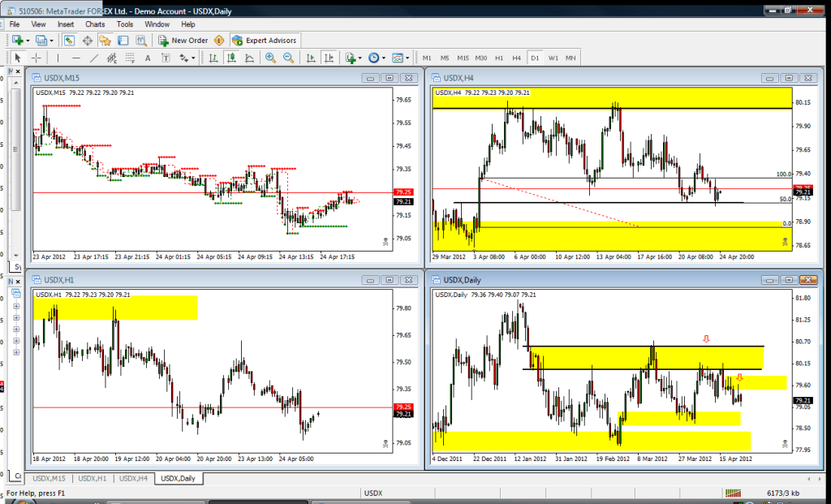The width and height of the screenshot is (831, 504).
Task: Open the File menu
Action: [15, 24]
